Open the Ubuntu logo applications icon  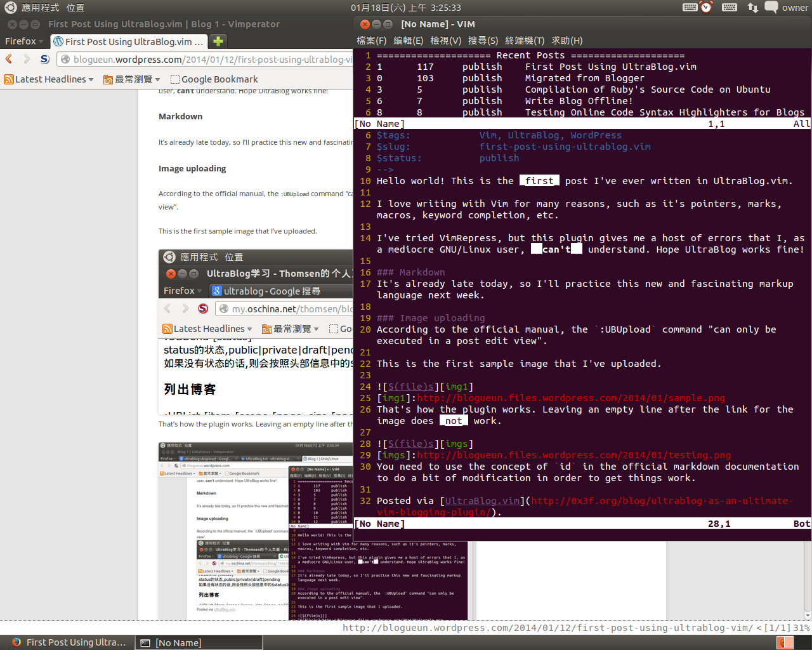point(10,8)
